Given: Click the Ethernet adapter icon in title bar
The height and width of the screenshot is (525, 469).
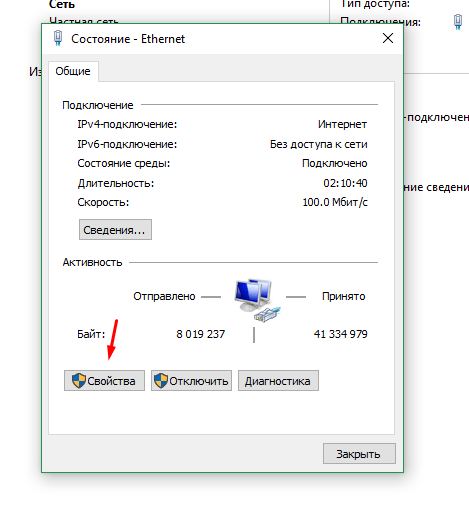Looking at the screenshot, I should pyautogui.click(x=58, y=38).
